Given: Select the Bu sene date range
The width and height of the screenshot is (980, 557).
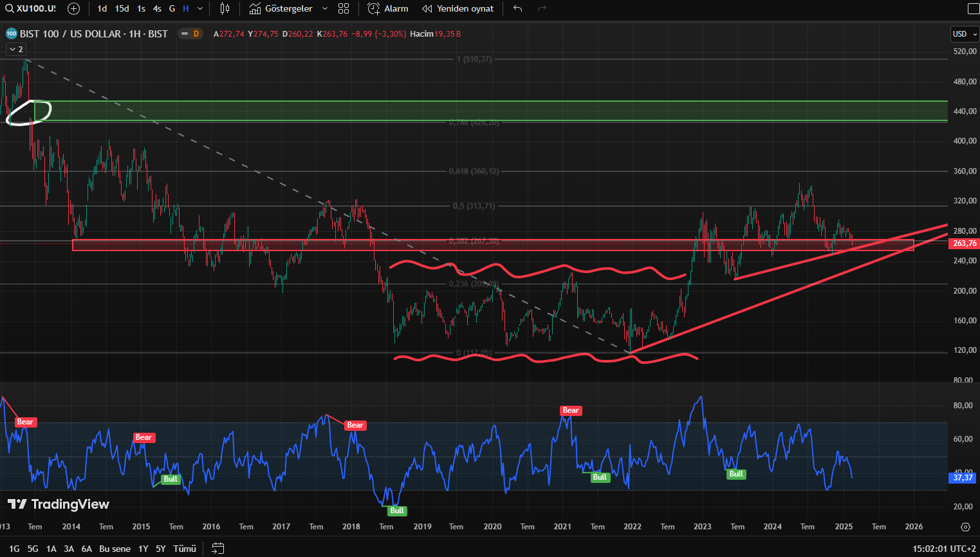Looking at the screenshot, I should [x=115, y=549].
